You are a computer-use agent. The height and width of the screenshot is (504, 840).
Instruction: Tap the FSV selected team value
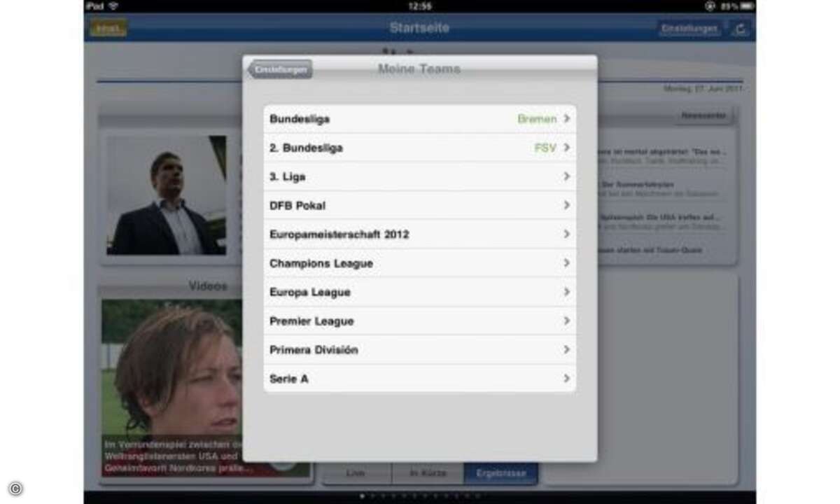pyautogui.click(x=545, y=148)
